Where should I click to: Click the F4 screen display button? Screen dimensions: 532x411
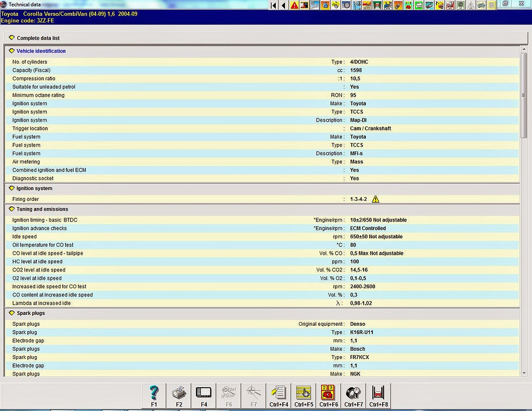click(204, 396)
